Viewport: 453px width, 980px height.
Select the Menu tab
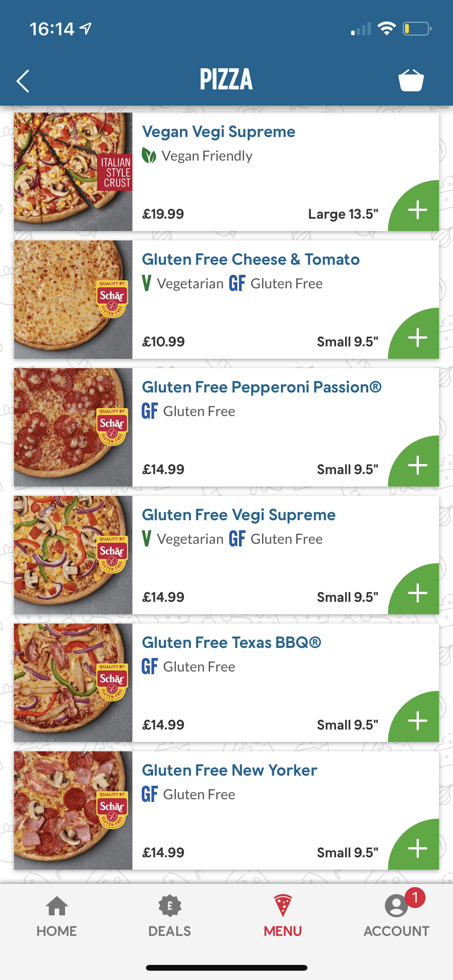click(283, 916)
